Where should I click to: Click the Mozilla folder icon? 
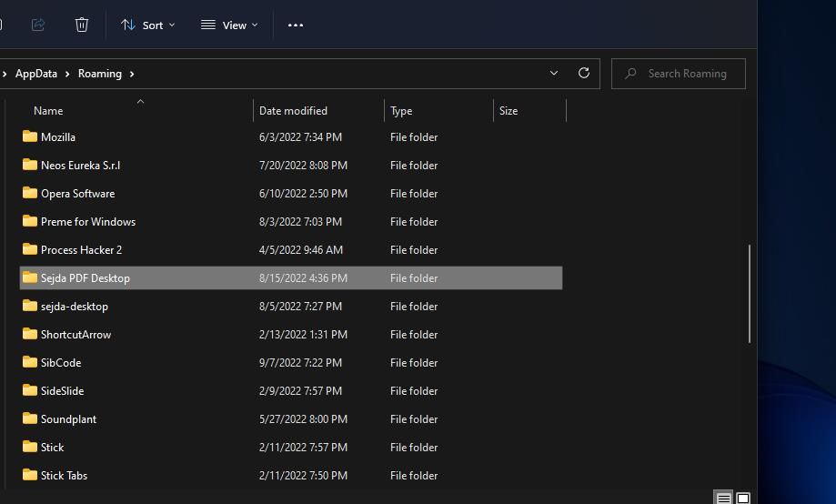pos(30,136)
